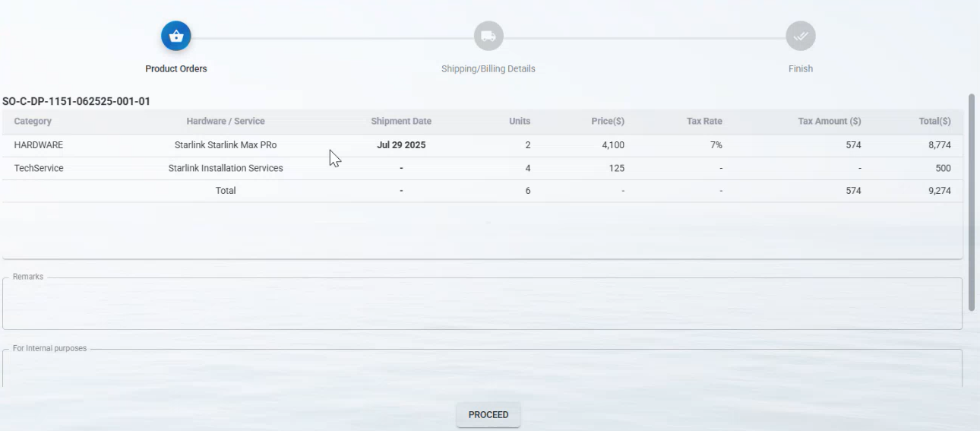Select the Starlink Installation Services row
Screen dimensions: 980x431
pyautogui.click(x=226, y=168)
